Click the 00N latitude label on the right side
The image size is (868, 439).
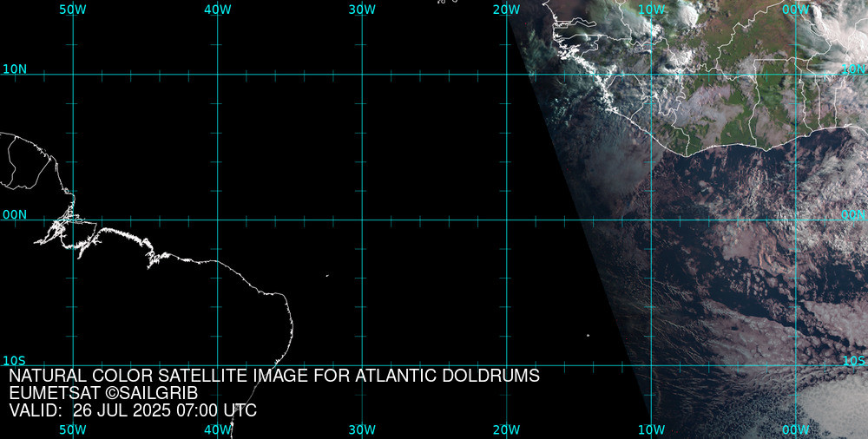point(853,215)
